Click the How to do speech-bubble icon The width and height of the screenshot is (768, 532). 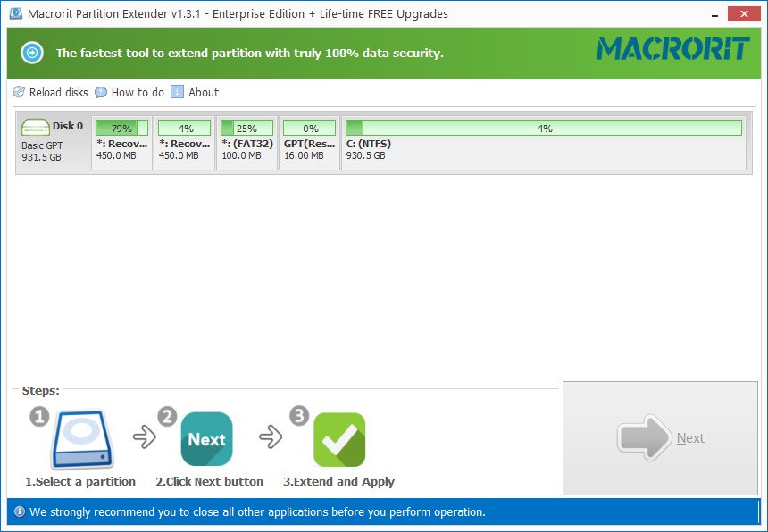click(100, 92)
